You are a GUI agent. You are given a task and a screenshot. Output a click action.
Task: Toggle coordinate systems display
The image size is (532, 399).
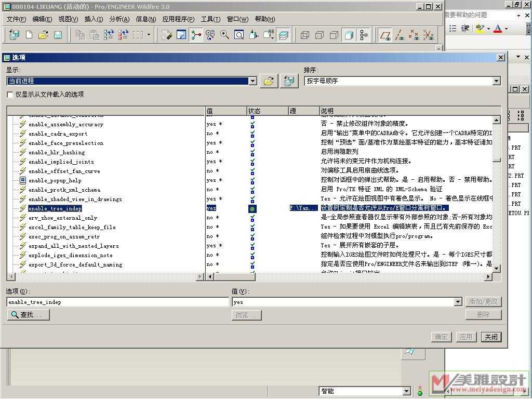428,35
